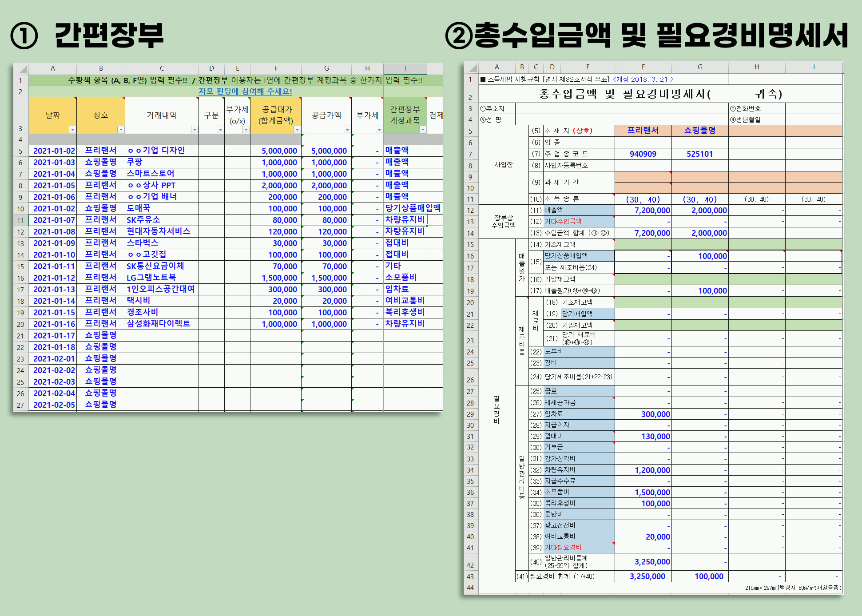Viewport: 862px width, 616px height.
Task: Click the red comment indicator on 기타수입금액
Action: click(613, 218)
